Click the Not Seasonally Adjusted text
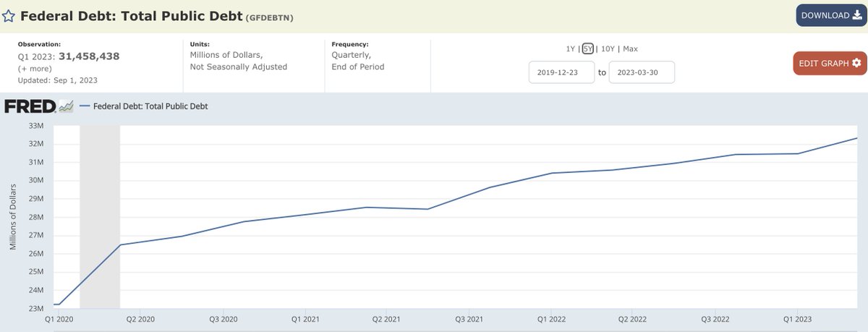This screenshot has height=332, width=868. pyautogui.click(x=238, y=67)
